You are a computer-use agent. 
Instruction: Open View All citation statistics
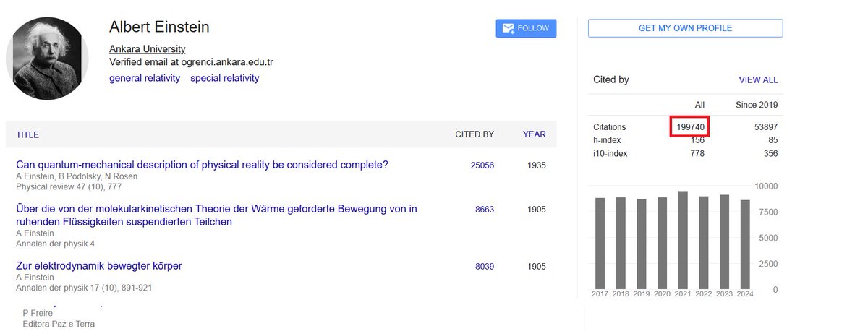pyautogui.click(x=758, y=80)
